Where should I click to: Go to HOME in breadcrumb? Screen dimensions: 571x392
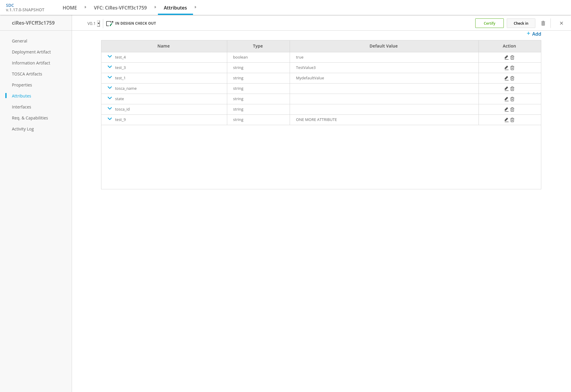[x=70, y=8]
